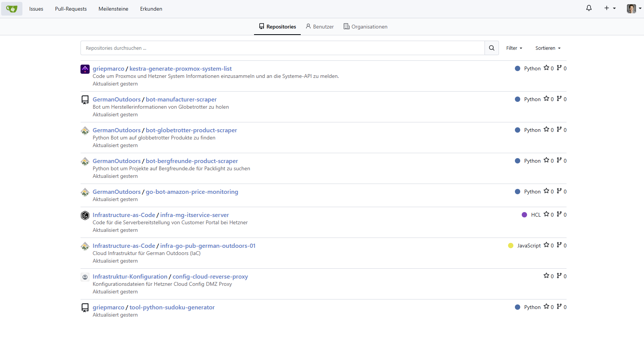644x347 pixels.
Task: Click the star icon for kestra-generate-proxmox-system-list
Action: coord(546,68)
